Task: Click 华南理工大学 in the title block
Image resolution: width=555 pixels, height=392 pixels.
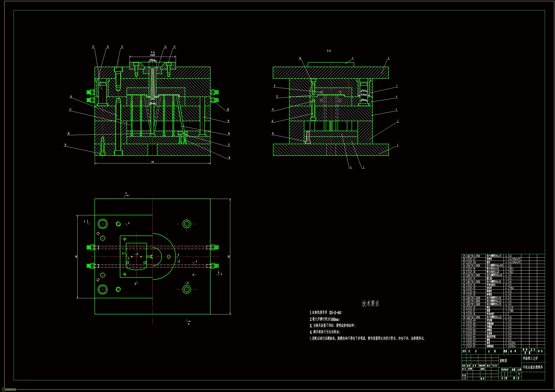Action: (530, 358)
